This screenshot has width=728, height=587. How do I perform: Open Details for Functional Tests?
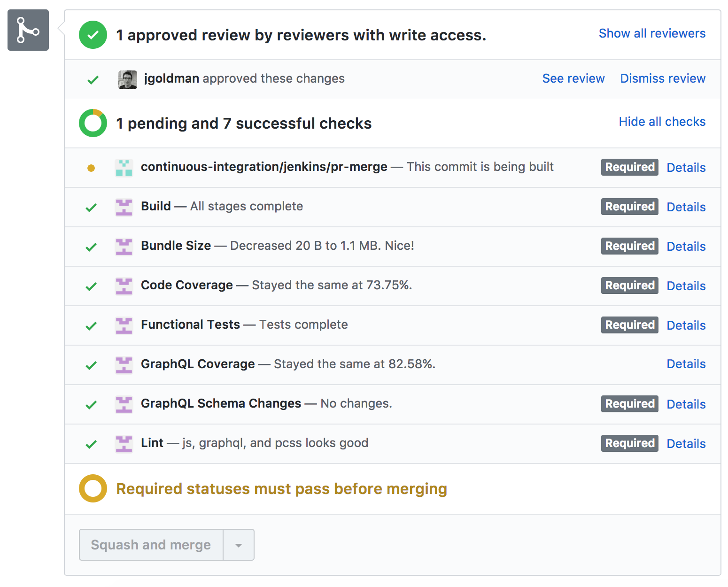pyautogui.click(x=686, y=324)
